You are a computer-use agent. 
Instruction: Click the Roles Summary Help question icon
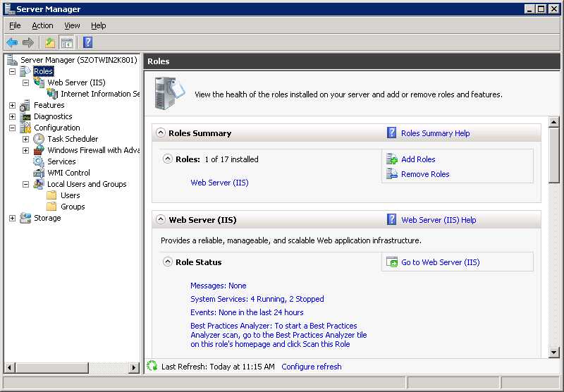pyautogui.click(x=391, y=133)
